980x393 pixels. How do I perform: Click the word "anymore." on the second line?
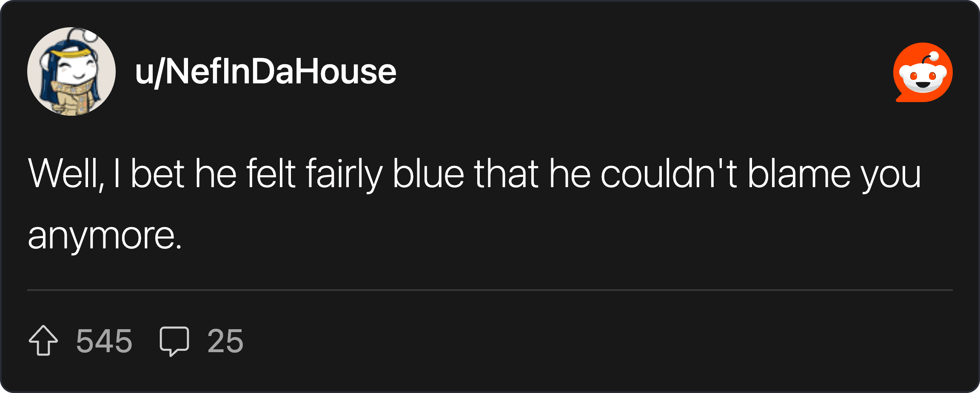(105, 236)
